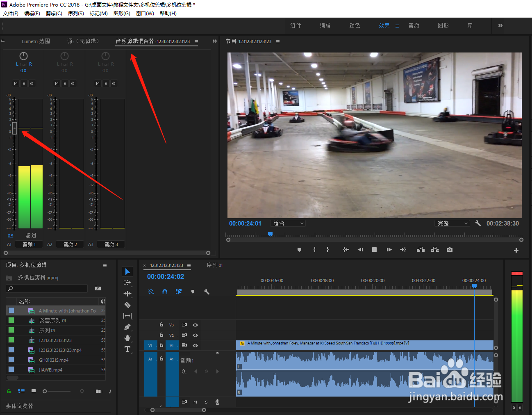Image resolution: width=532 pixels, height=415 pixels.
Task: Click the volume fader handle on 音频 1
Action: pyautogui.click(x=15, y=128)
